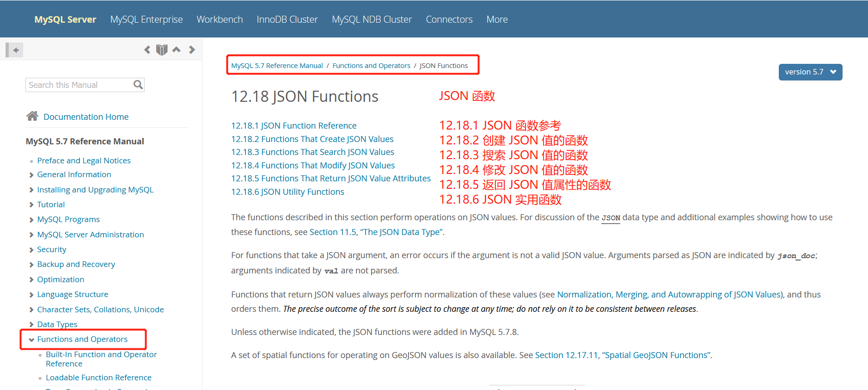Click the underlined JSON data type link
The width and height of the screenshot is (868, 390).
click(611, 218)
